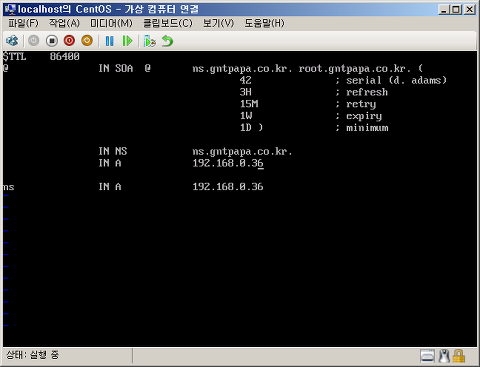Open the 미디어(M) menu
The width and height of the screenshot is (480, 367).
point(111,23)
